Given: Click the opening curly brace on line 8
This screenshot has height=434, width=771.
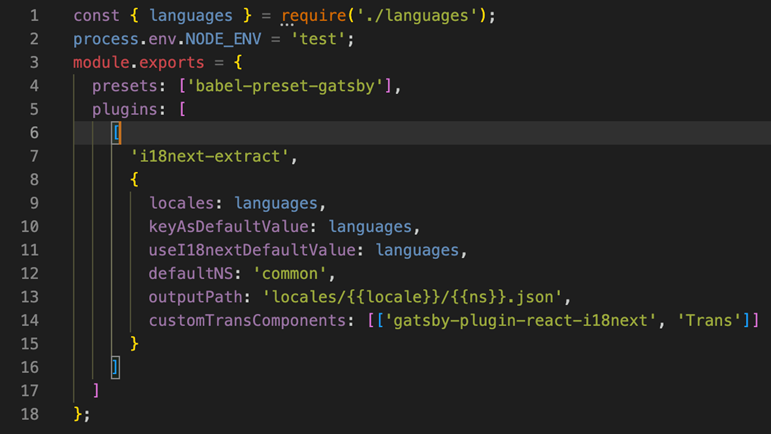Looking at the screenshot, I should (x=134, y=179).
